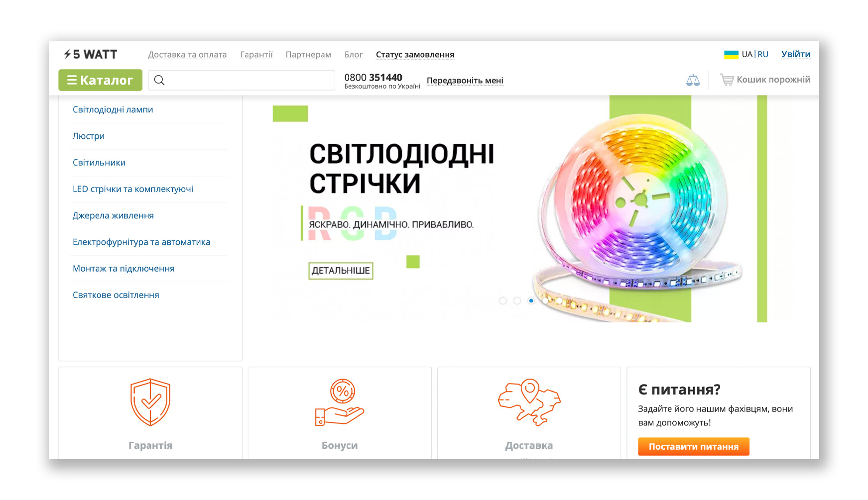
Task: Open the Каталог dropdown menu
Action: point(100,80)
